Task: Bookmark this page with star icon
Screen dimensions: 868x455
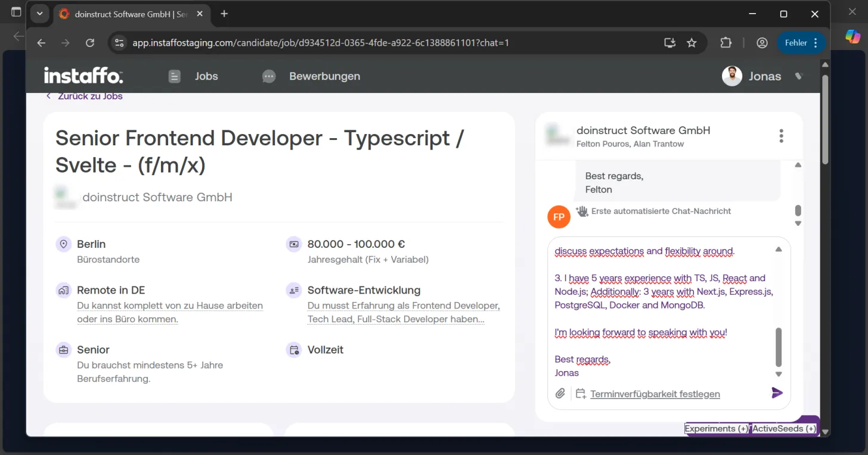Action: [x=692, y=43]
